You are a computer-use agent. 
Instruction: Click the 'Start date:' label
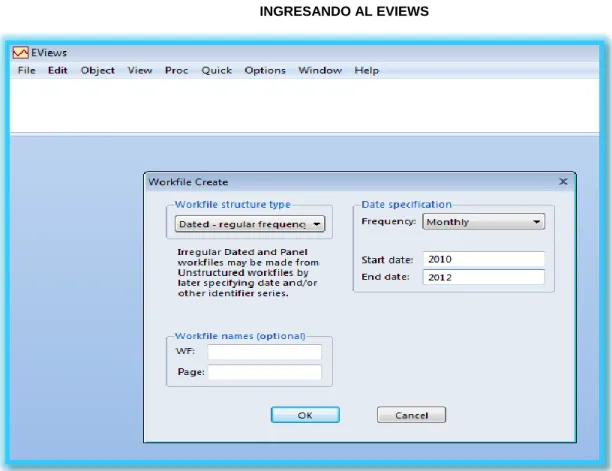pyautogui.click(x=387, y=260)
